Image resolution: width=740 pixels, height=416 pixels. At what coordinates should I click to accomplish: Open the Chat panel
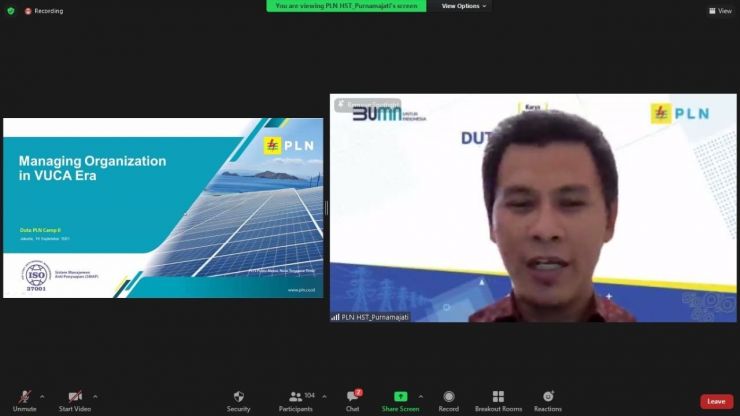[353, 401]
